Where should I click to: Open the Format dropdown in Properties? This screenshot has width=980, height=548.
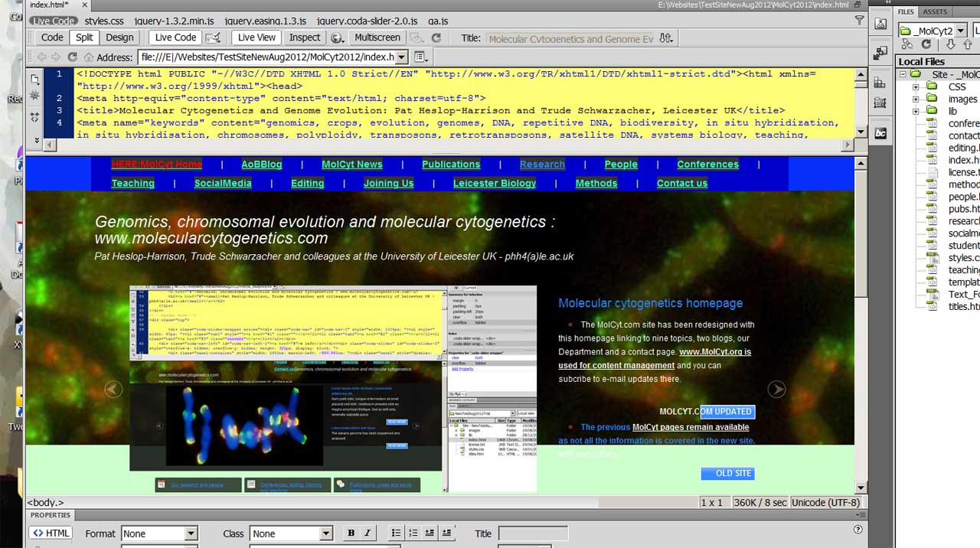(191, 533)
